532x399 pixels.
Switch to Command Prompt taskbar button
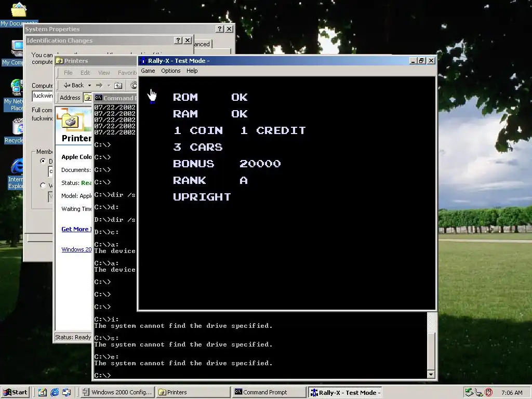point(269,393)
